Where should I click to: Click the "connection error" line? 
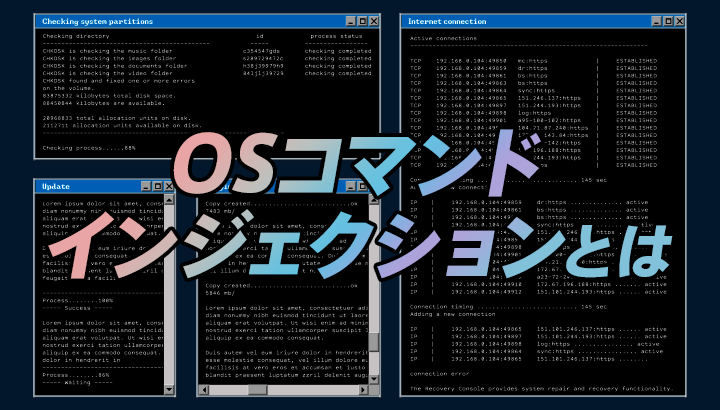pos(439,374)
